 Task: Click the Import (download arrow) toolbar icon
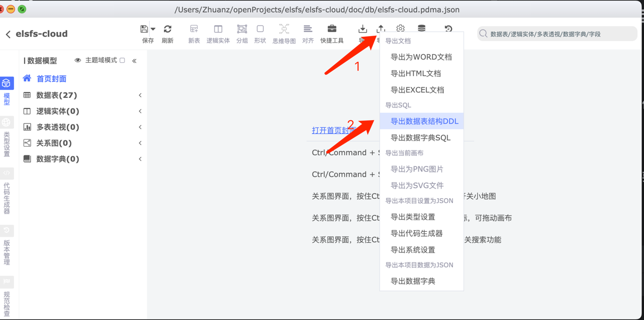tap(362, 29)
